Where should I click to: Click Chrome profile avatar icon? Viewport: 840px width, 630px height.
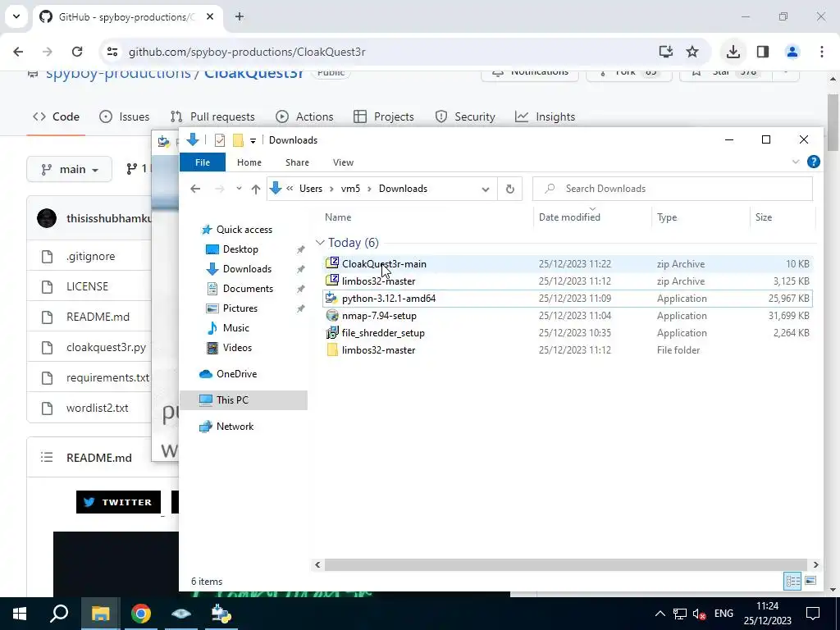[792, 52]
